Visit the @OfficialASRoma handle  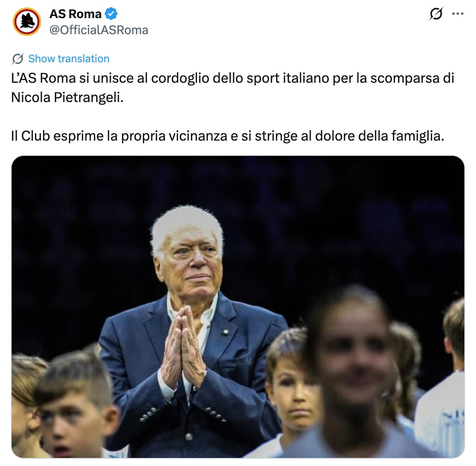[x=99, y=30]
